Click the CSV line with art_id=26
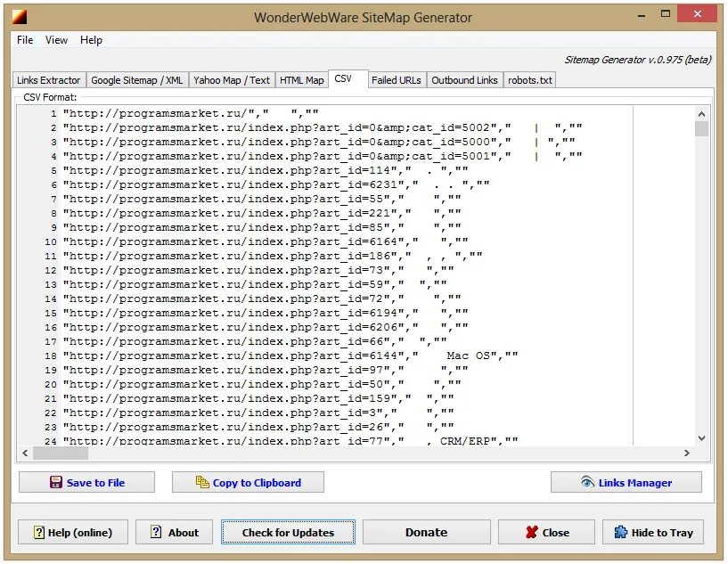The width and height of the screenshot is (728, 564). [258, 427]
